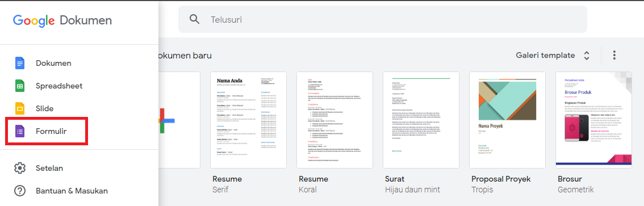Click the 'Koral' template label
Screen dimensions: 644x206
coord(308,190)
